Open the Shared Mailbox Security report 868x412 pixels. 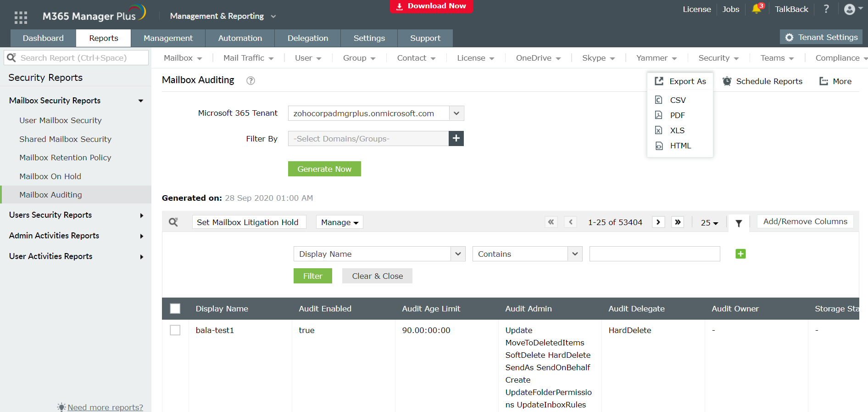[x=65, y=139]
